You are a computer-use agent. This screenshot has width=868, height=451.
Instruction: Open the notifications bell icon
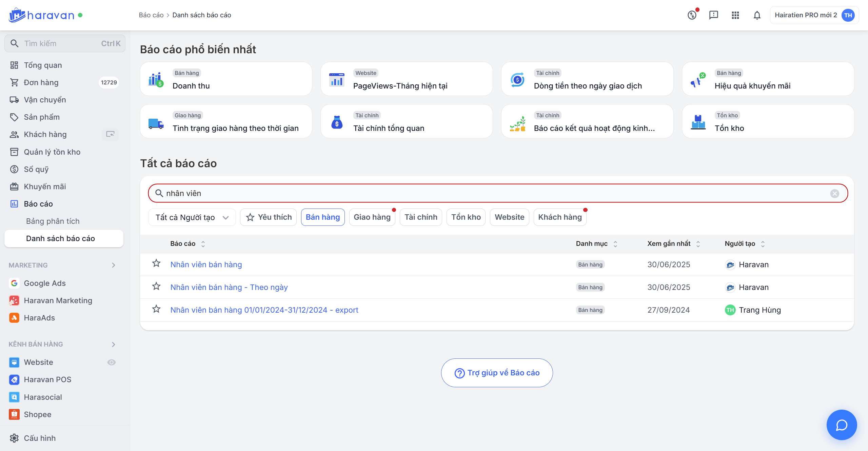coord(757,15)
